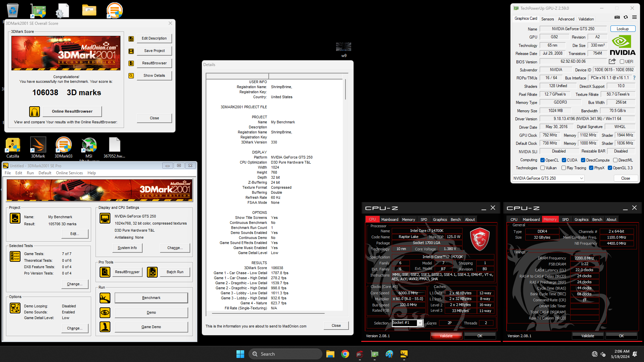Open the MSI Afterburner desktop shortcut
Image resolution: width=644 pixels, height=362 pixels.
click(89, 148)
